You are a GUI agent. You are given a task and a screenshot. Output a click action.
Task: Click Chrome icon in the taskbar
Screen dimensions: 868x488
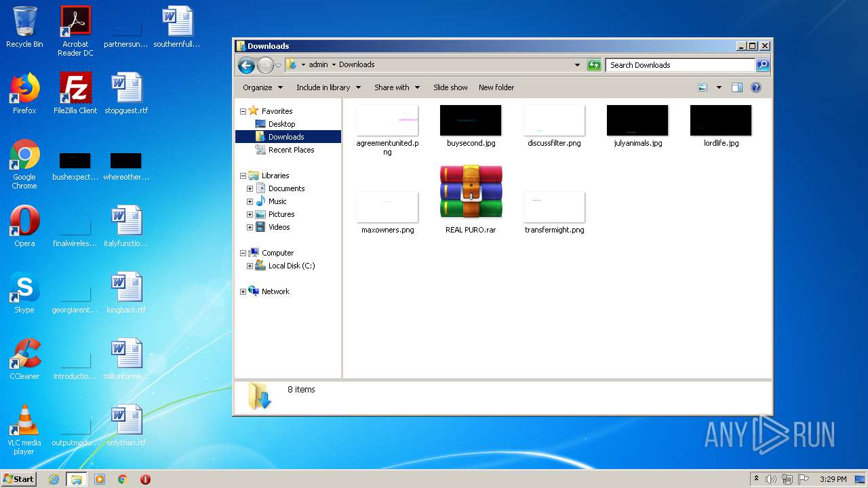pos(123,479)
